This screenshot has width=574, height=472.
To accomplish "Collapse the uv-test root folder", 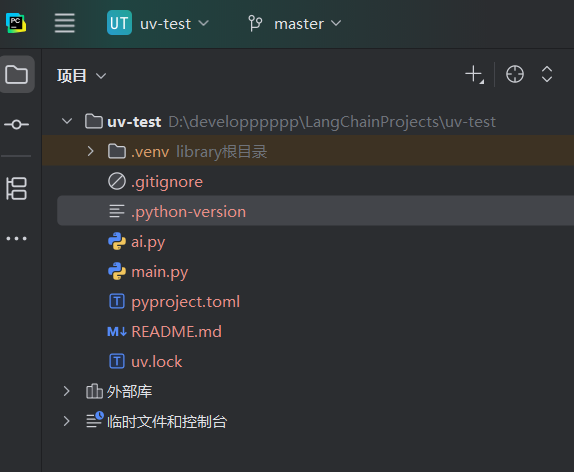I will [x=67, y=121].
